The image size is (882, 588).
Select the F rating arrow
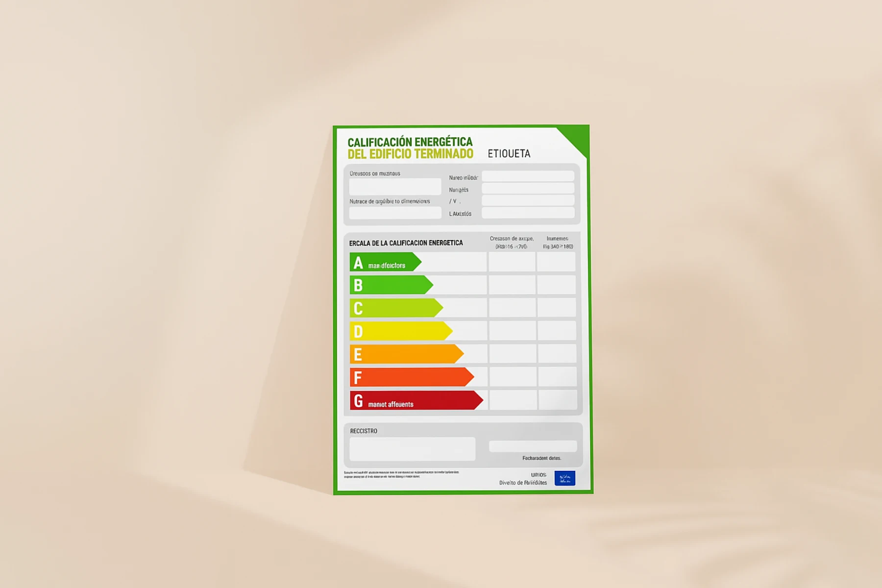412,376
